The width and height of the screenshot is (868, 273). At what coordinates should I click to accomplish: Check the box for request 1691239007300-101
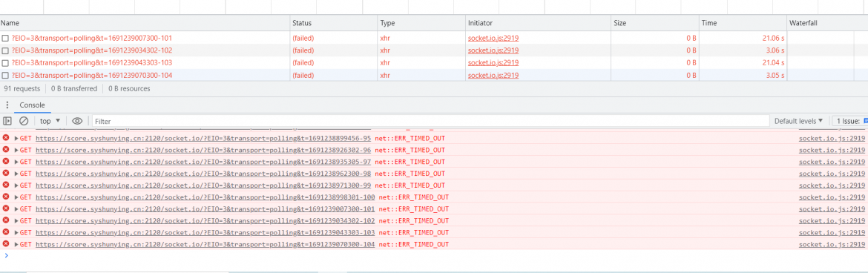click(5, 39)
